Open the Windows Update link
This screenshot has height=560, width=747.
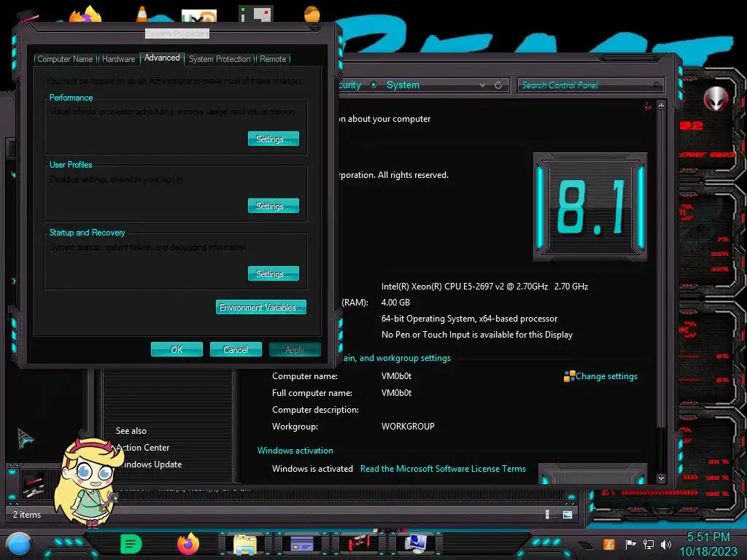point(150,464)
